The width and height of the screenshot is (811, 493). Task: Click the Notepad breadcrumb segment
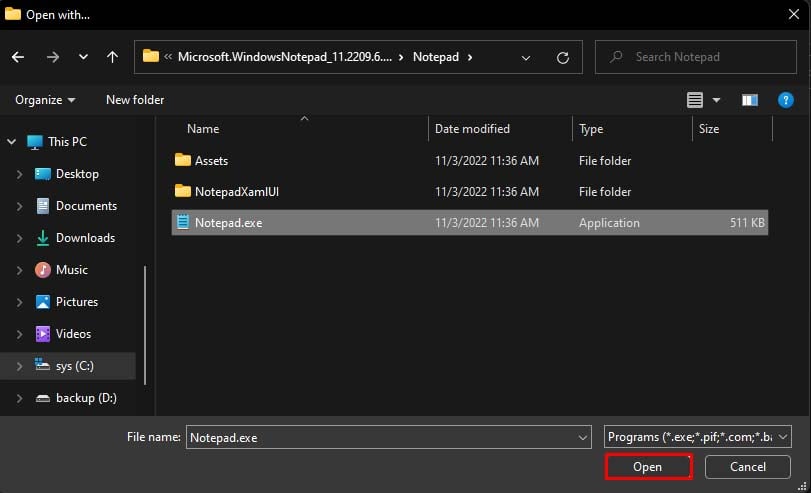tap(435, 57)
